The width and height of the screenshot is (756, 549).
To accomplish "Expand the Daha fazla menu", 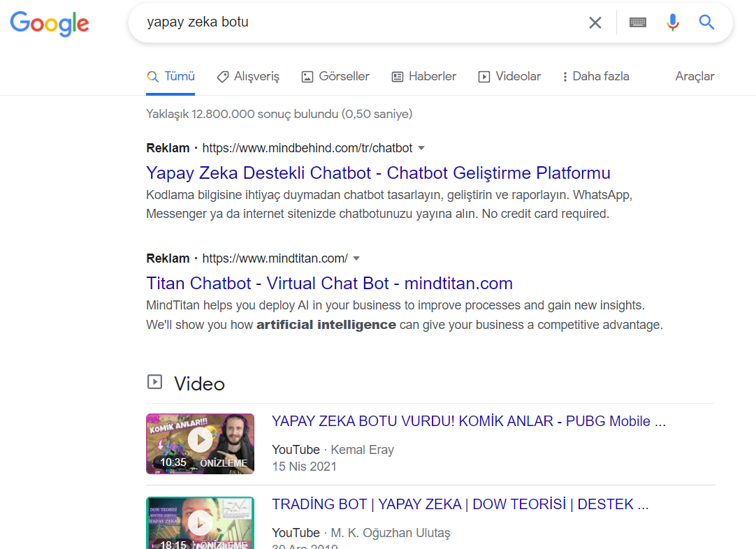I will coord(595,76).
